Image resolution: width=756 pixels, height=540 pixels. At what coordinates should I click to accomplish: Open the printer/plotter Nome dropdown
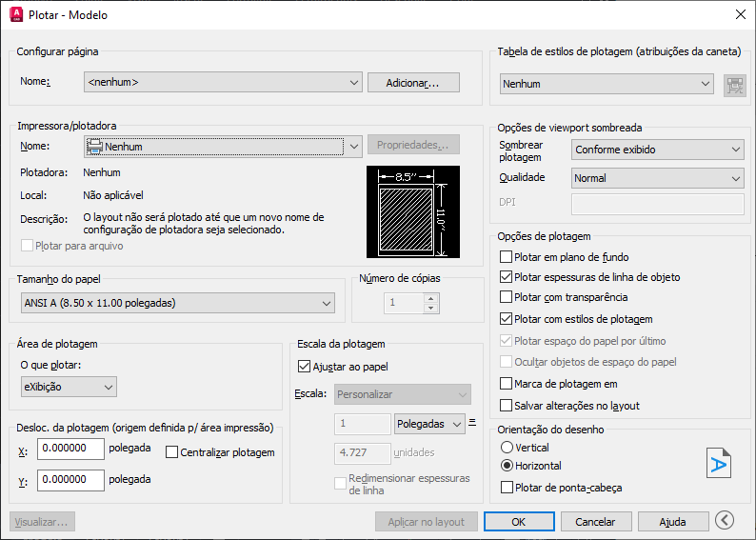pos(223,147)
